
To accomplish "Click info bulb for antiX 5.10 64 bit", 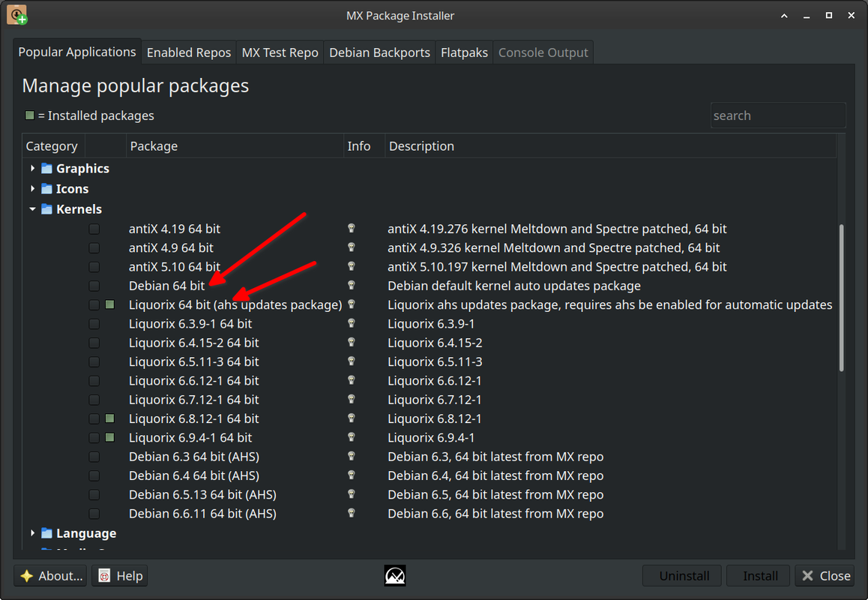I will (x=351, y=266).
